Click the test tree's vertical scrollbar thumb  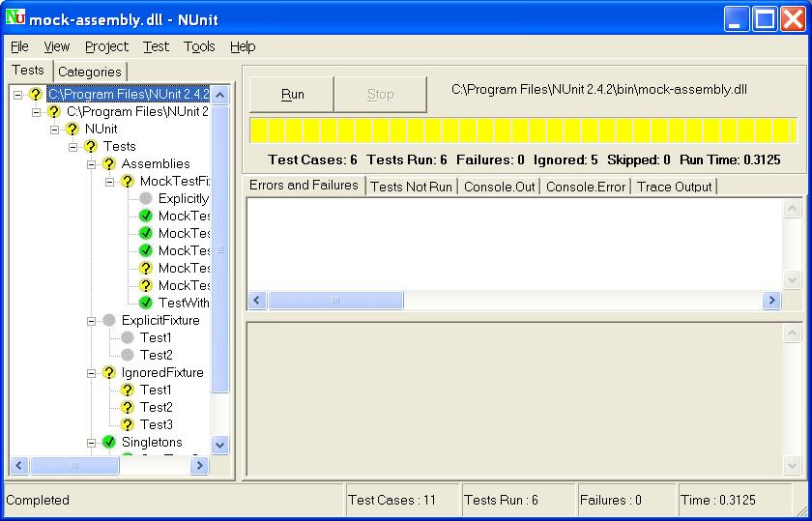[x=220, y=249]
